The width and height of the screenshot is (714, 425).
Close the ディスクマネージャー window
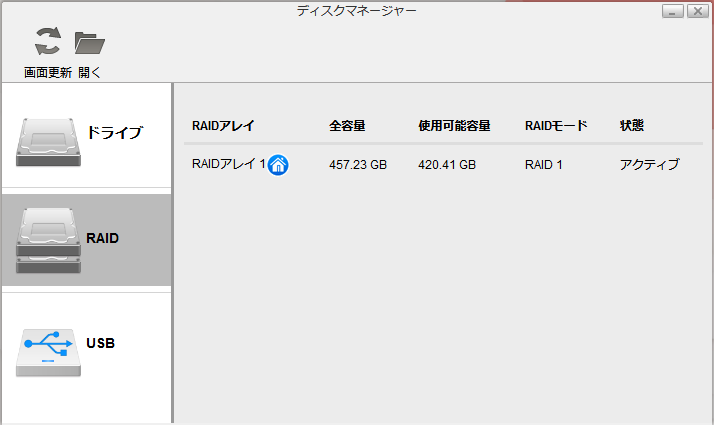point(698,11)
